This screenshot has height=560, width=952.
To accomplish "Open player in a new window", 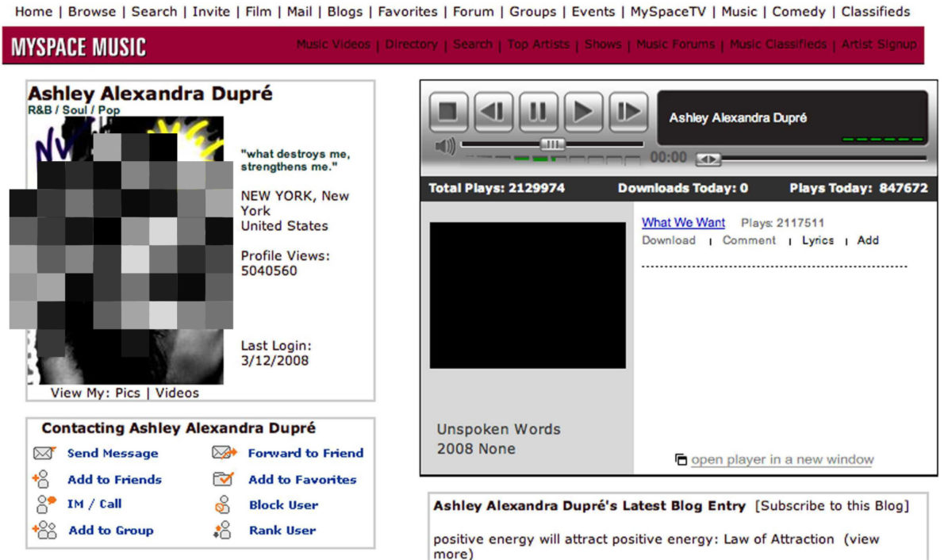I will [781, 460].
